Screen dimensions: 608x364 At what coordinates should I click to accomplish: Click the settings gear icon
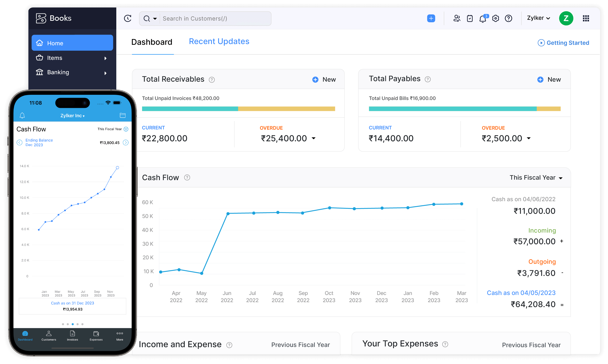click(496, 18)
